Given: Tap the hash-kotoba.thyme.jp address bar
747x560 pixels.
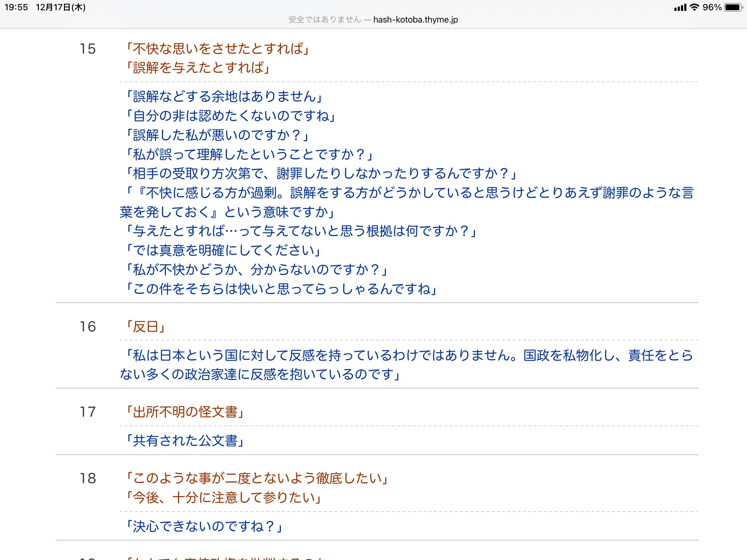Looking at the screenshot, I should (x=415, y=20).
